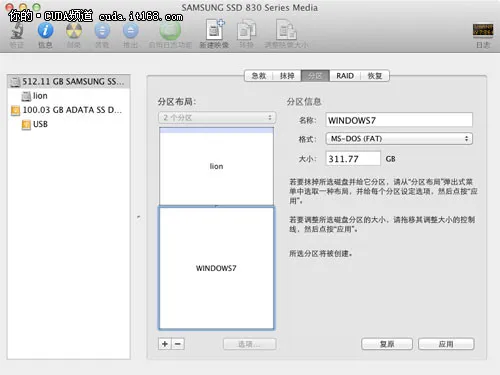This screenshot has height=375, width=500.
Task: Click the 分区布局 label text
Action: [x=177, y=101]
